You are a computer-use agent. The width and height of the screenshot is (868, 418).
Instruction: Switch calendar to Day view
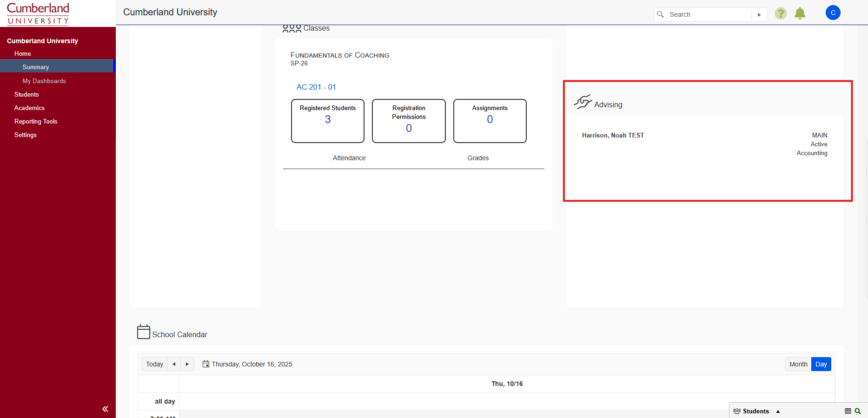click(821, 364)
